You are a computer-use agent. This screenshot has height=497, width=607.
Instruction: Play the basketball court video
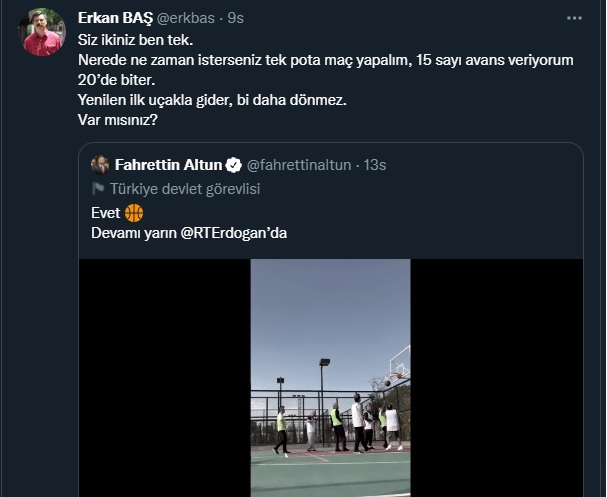click(330, 378)
